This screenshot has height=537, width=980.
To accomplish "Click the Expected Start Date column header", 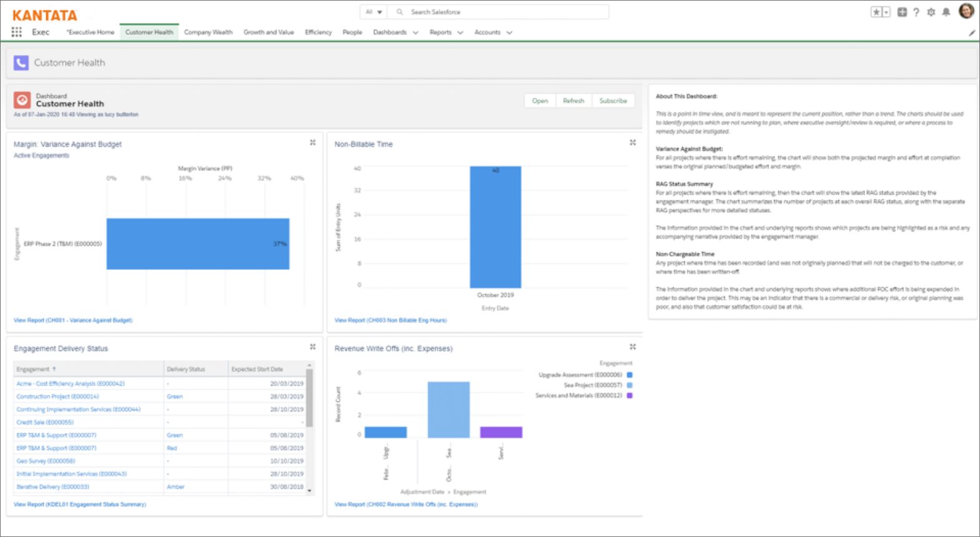I will pyautogui.click(x=267, y=369).
